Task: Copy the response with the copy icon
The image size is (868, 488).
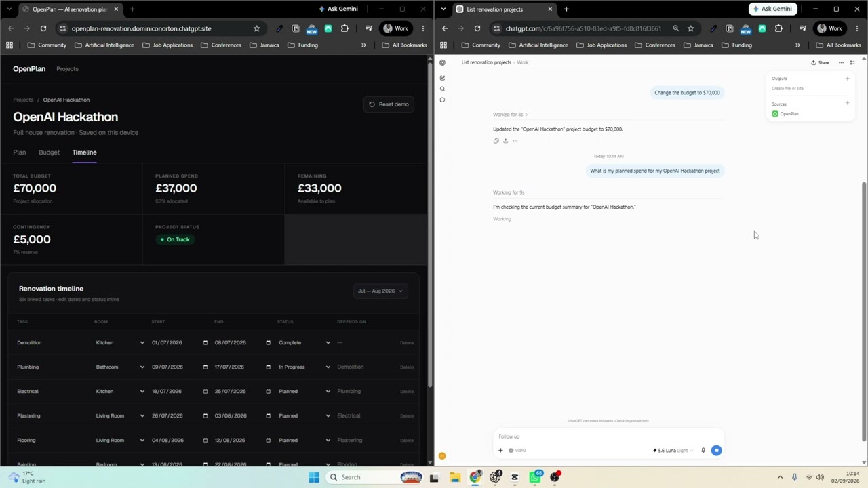Action: point(496,141)
